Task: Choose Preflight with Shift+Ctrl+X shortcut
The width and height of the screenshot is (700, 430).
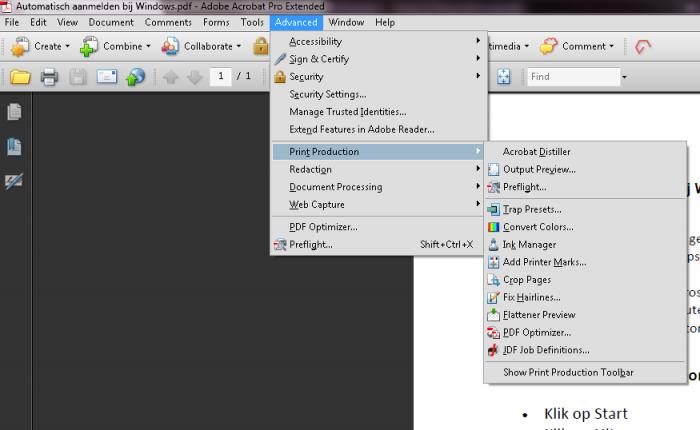Action: (x=378, y=245)
